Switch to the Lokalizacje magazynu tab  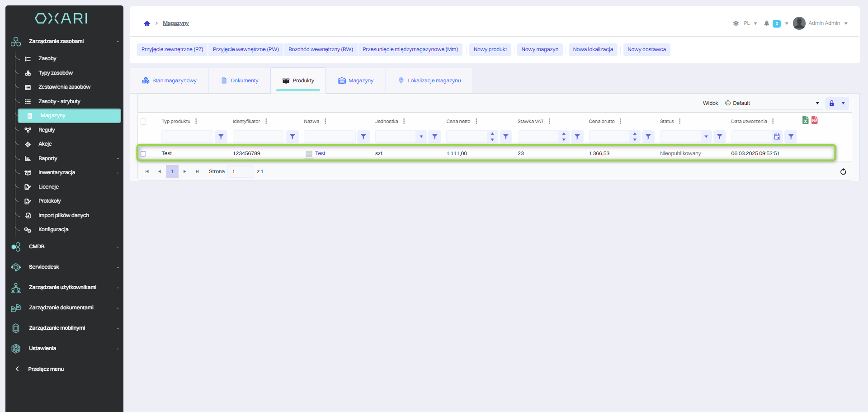[x=429, y=81]
